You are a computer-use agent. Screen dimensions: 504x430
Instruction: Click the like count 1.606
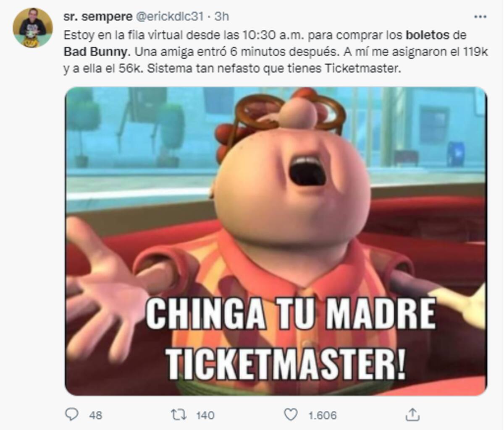(323, 415)
